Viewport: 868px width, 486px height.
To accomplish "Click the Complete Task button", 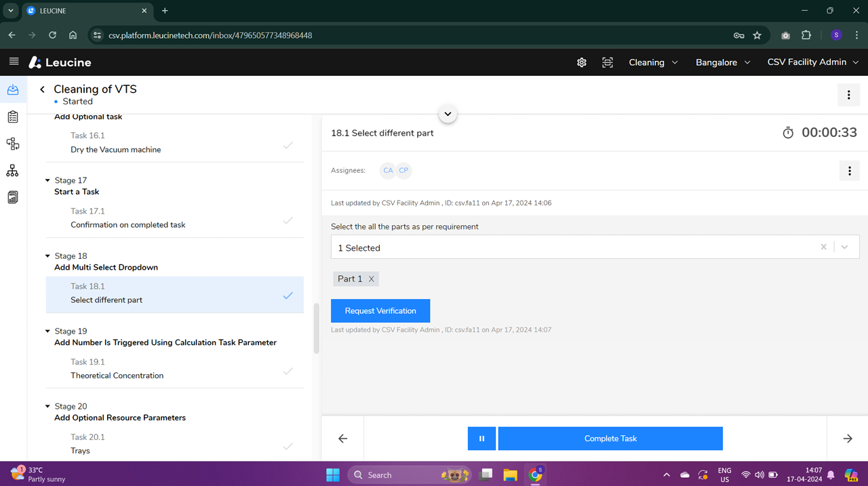I will coord(610,439).
